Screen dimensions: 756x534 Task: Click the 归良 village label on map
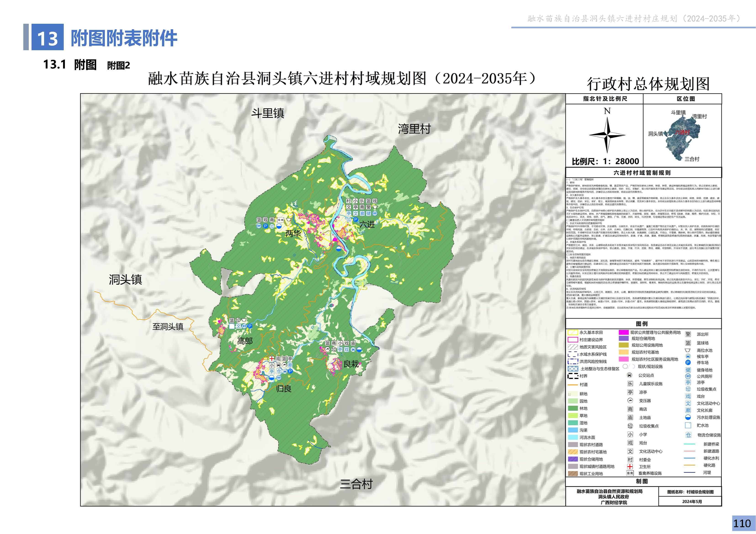tap(284, 389)
